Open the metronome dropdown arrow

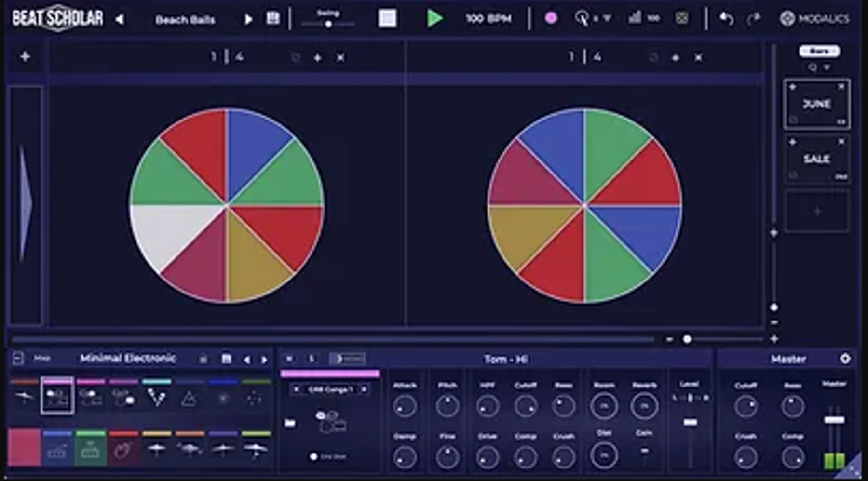(x=608, y=19)
